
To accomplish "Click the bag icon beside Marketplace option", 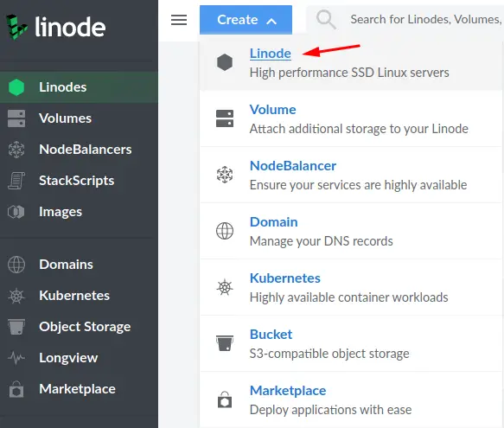I will (225, 399).
